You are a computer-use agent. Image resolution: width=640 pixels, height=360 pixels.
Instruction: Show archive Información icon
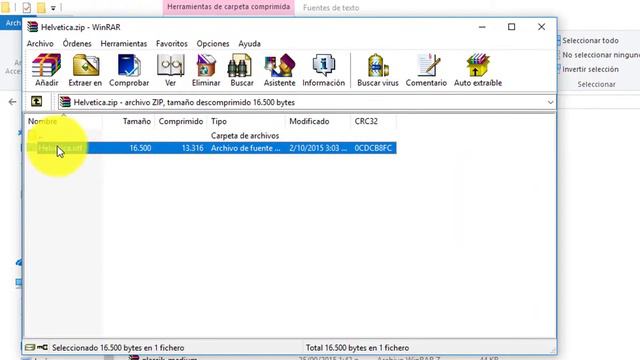point(324,70)
